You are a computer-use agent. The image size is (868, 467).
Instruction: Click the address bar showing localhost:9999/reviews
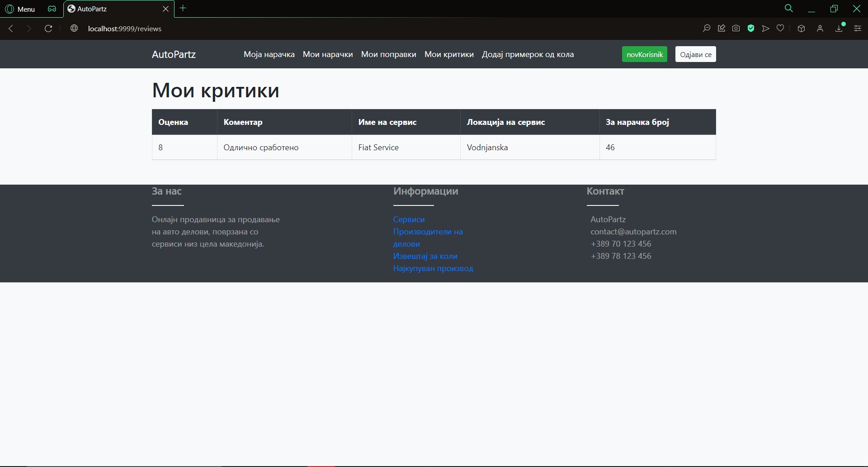(x=125, y=29)
